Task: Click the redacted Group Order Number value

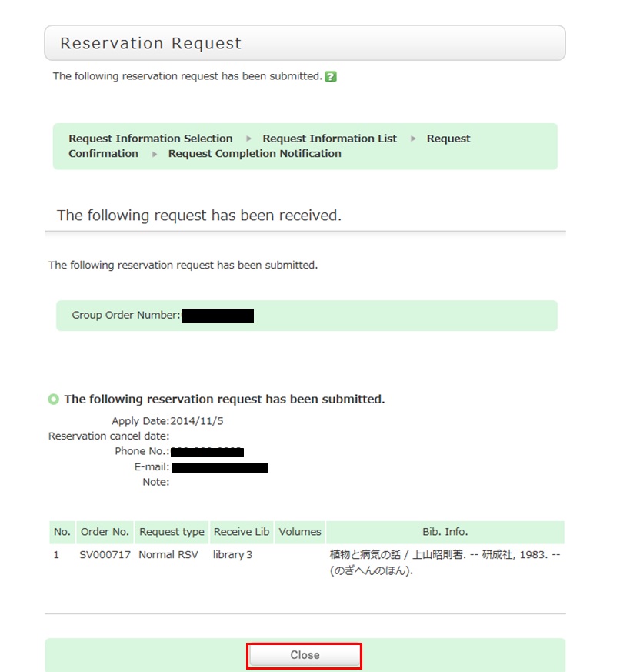Action: click(x=218, y=316)
